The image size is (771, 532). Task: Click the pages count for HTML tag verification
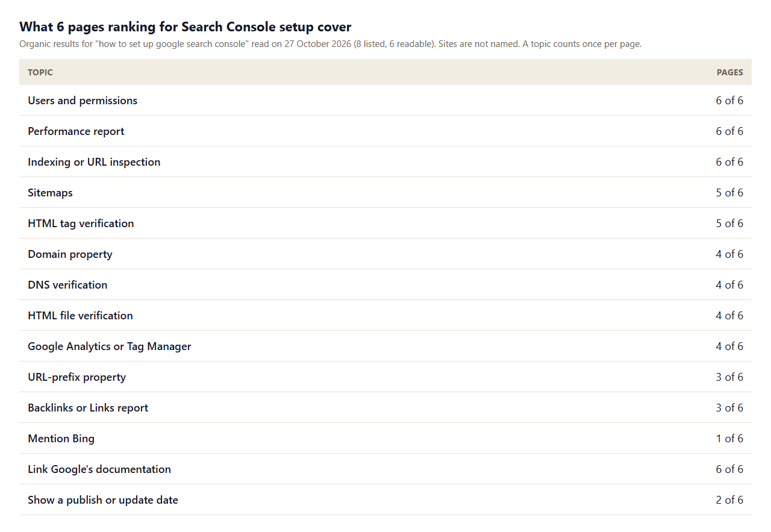tap(729, 224)
